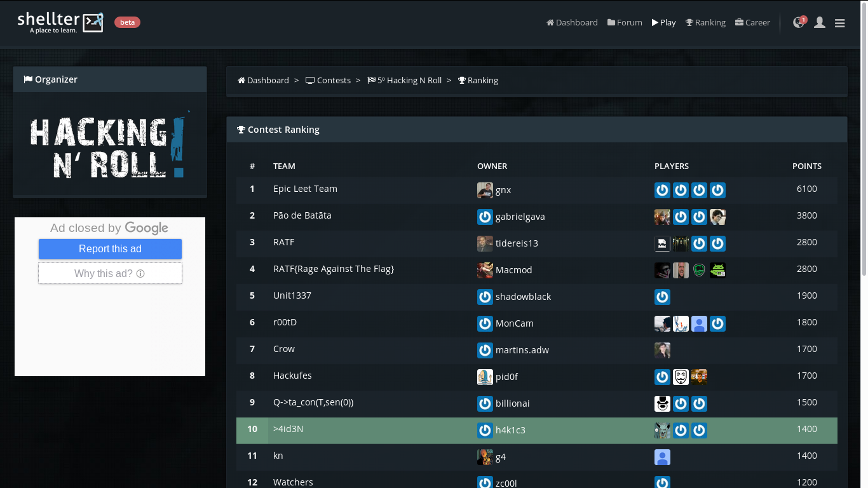Screen dimensions: 868x488
Task: Open the hamburger menu in top bar
Action: (x=839, y=23)
